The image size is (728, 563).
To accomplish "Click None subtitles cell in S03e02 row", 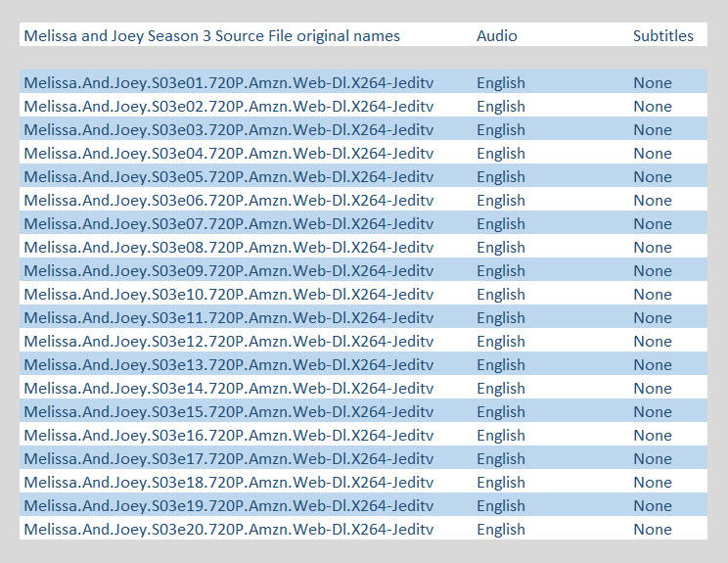I will (653, 107).
